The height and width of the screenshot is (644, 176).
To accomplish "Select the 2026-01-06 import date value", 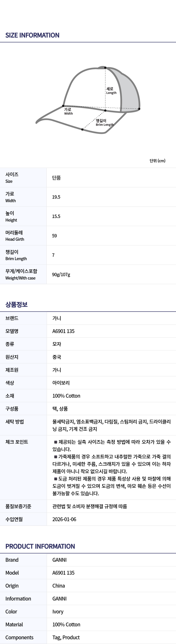I will coord(64,519).
